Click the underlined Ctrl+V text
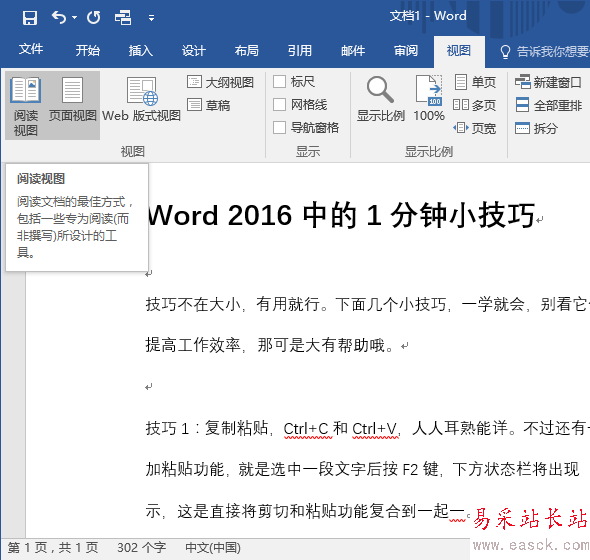Viewport: 590px width, 560px height. pos(374,428)
